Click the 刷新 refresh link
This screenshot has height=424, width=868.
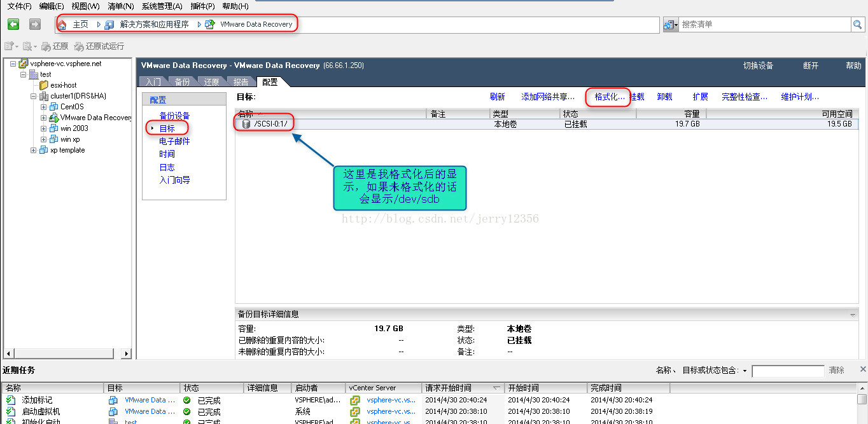[x=498, y=97]
